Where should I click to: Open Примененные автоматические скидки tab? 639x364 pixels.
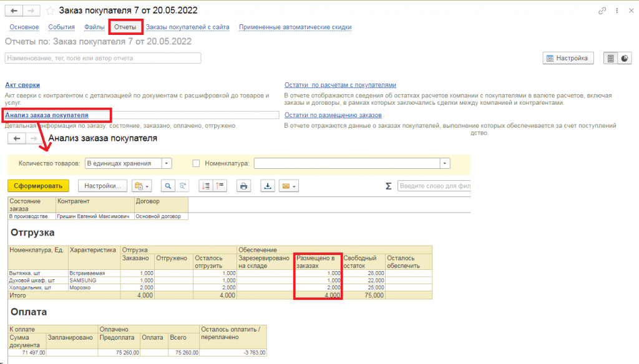(295, 27)
